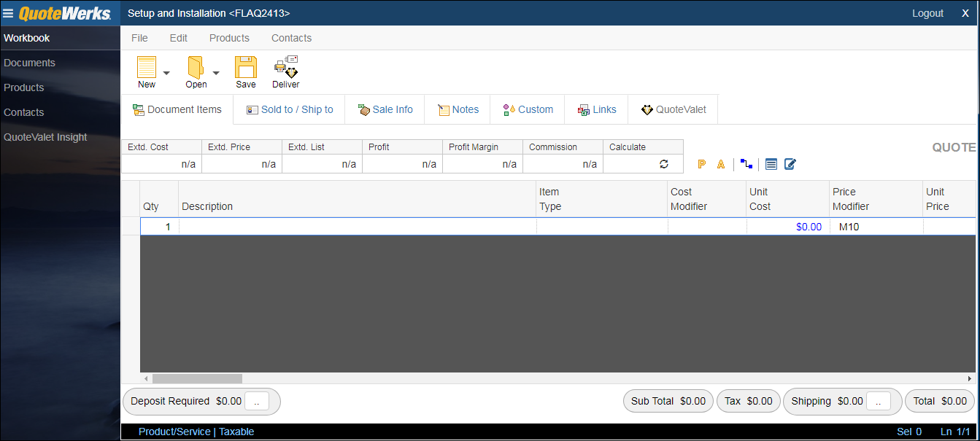Go to Contacts in the left sidebar
This screenshot has width=980, height=441.
coord(24,112)
